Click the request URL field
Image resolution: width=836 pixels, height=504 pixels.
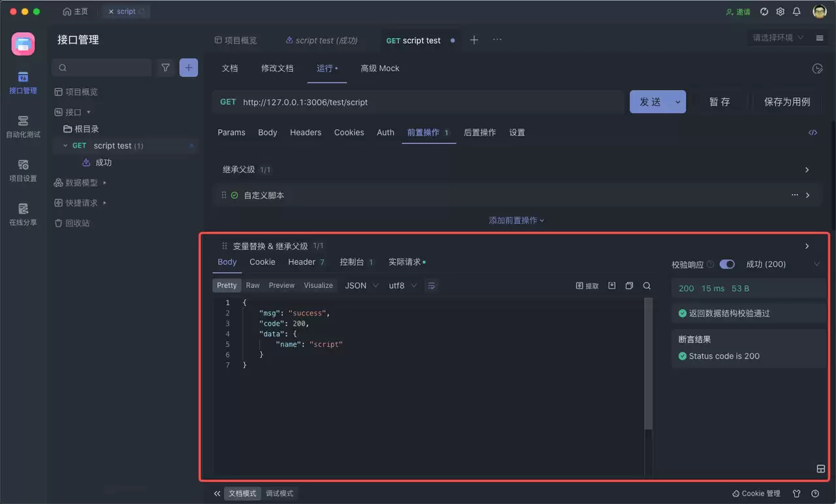coord(418,102)
